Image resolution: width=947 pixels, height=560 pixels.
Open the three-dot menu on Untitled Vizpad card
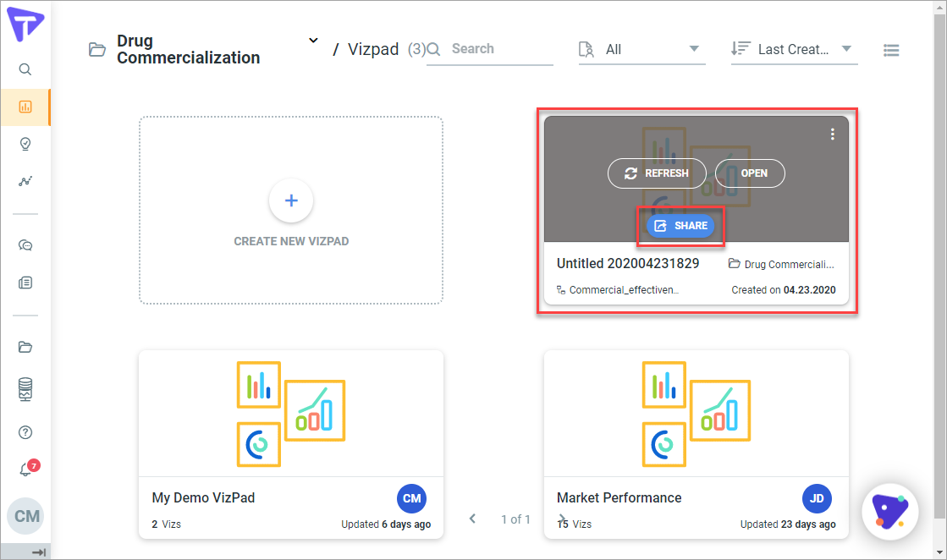tap(832, 134)
